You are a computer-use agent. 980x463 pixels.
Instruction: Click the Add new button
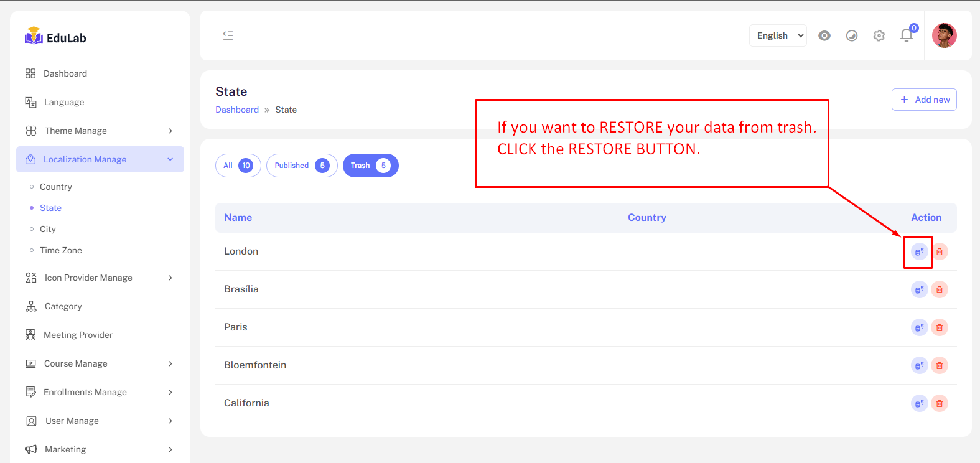pos(924,100)
